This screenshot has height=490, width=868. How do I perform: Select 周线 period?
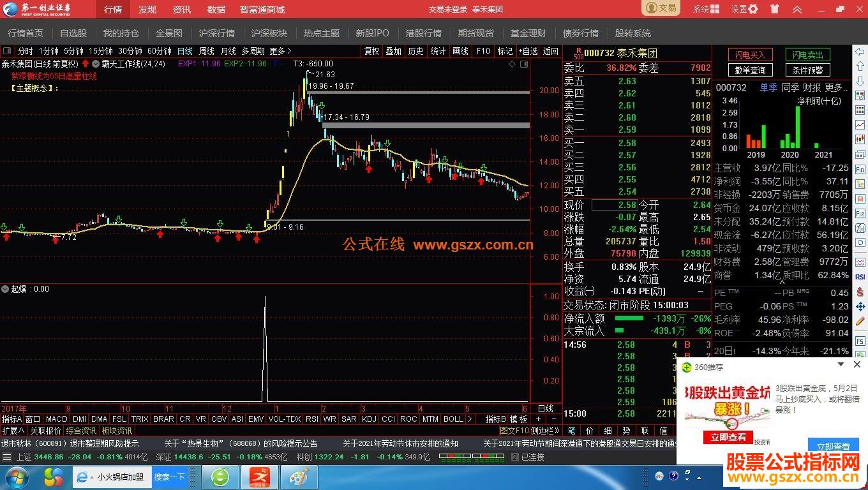pyautogui.click(x=207, y=51)
